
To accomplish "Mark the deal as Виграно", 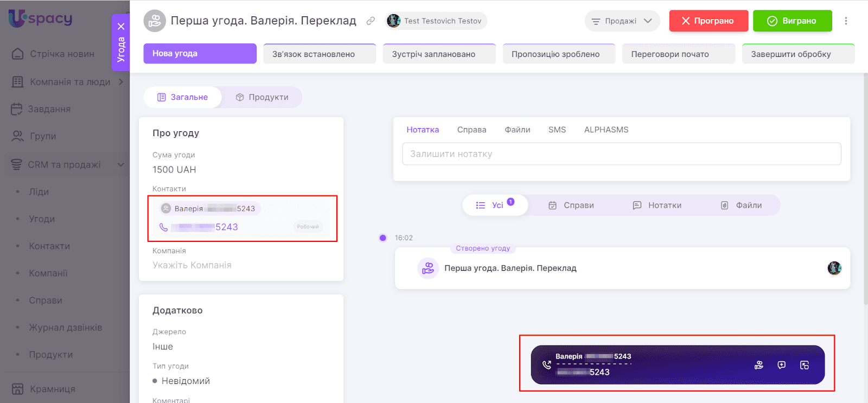I will (792, 21).
